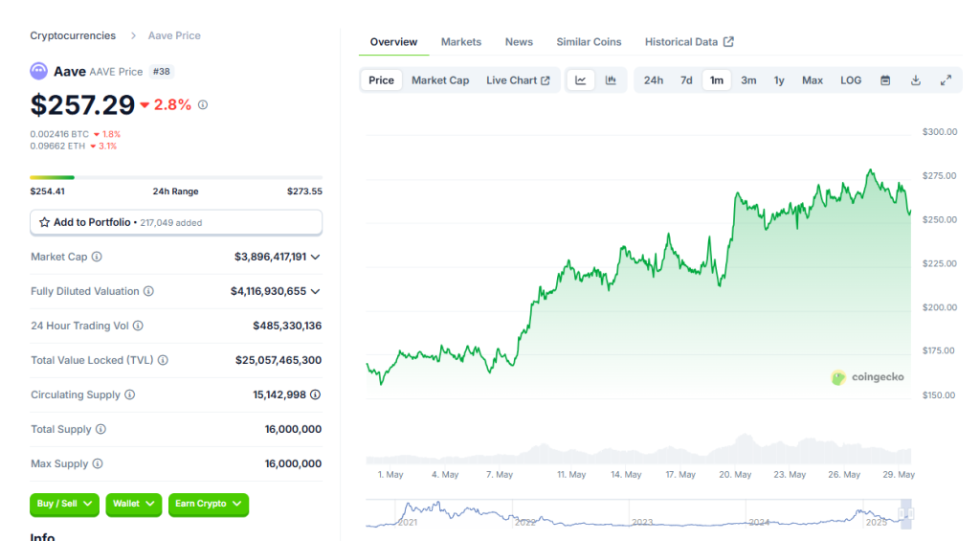Open Historical Data external link icon
980x541 pixels.
[x=728, y=41]
